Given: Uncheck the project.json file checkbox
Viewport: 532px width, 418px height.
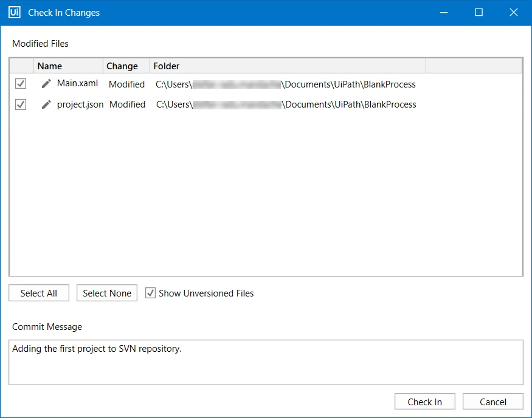Looking at the screenshot, I should (x=21, y=104).
